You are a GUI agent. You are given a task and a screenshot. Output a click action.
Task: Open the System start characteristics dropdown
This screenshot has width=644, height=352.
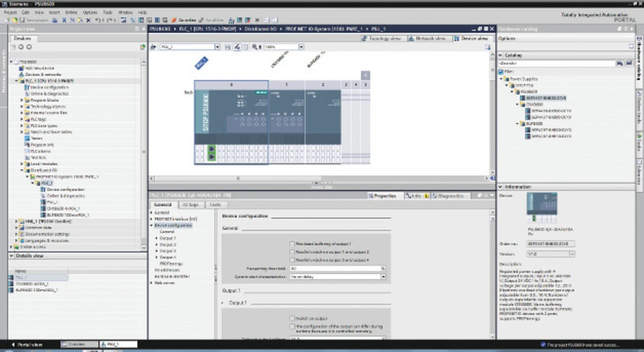pos(383,276)
